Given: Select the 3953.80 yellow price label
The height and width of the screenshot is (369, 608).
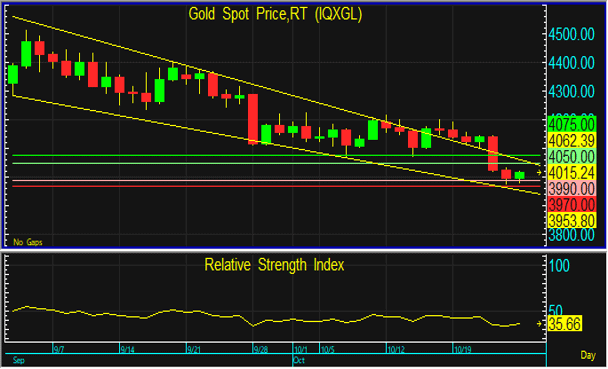Looking at the screenshot, I should 572,221.
